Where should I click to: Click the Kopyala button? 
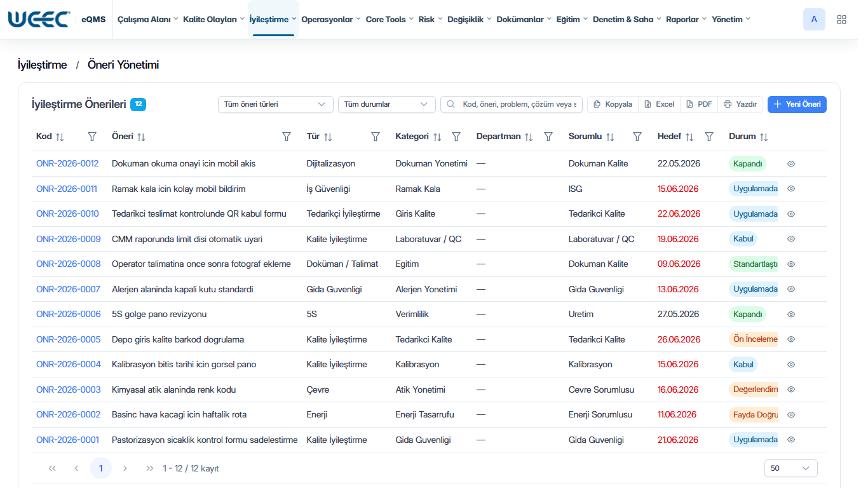tap(613, 104)
